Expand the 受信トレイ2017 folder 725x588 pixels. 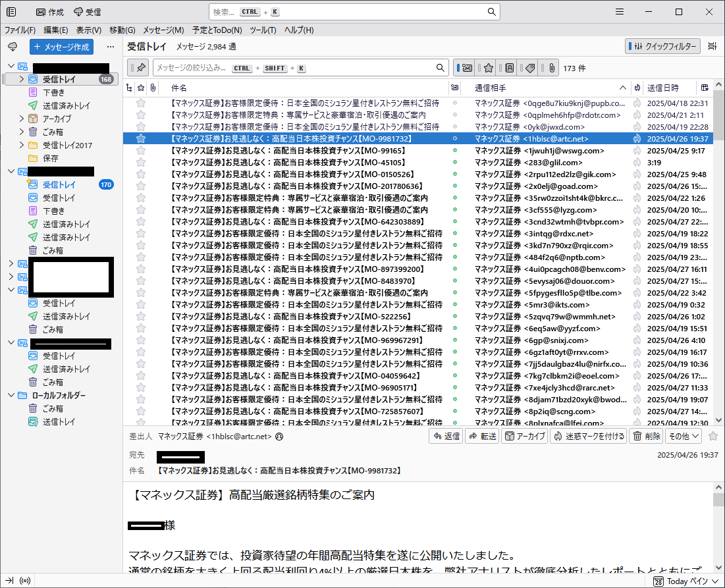coord(21,145)
